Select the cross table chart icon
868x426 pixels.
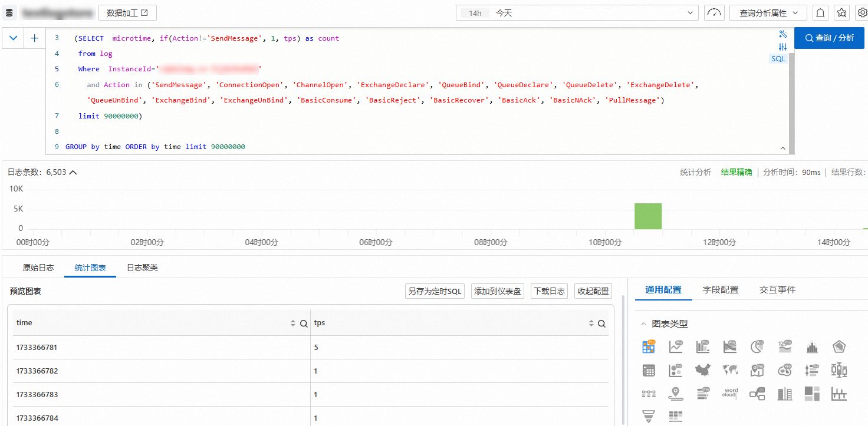click(676, 417)
